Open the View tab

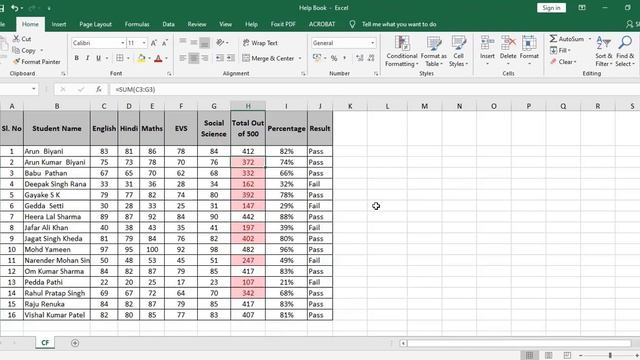click(225, 24)
